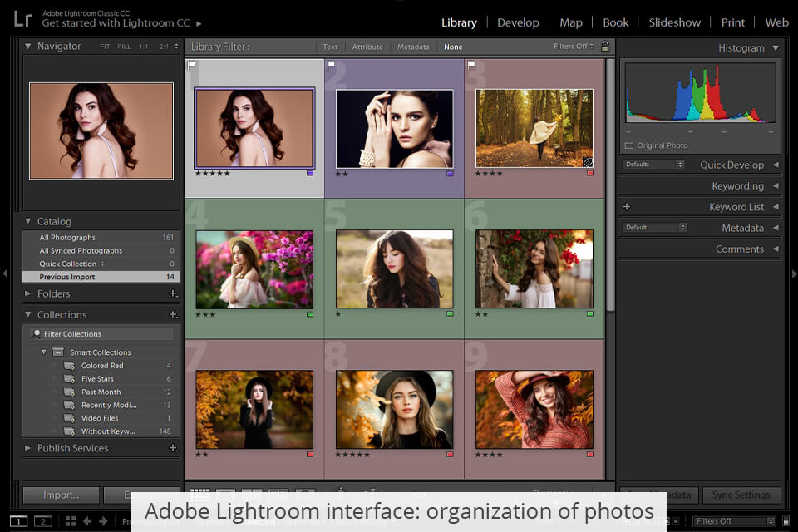Switch to the Develop module
The width and height of the screenshot is (798, 532).
[518, 22]
